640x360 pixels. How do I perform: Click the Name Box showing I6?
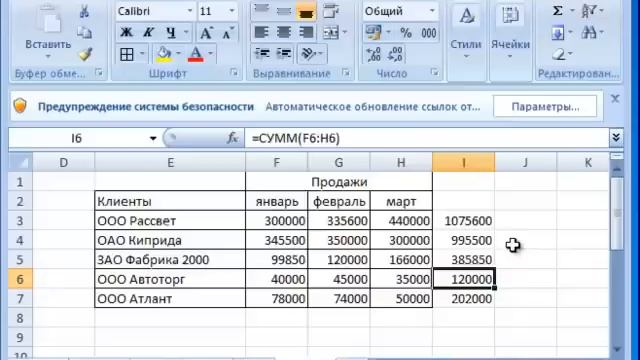pyautogui.click(x=77, y=138)
